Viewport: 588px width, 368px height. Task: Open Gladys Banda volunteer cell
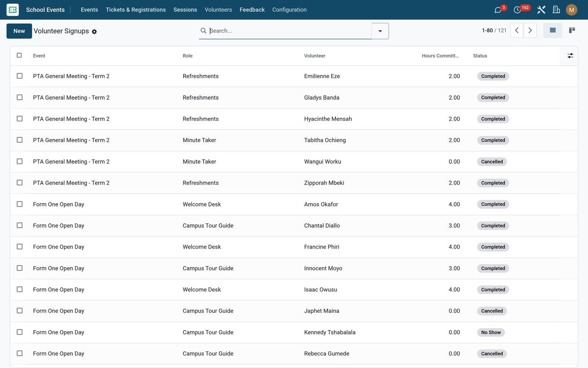click(322, 98)
